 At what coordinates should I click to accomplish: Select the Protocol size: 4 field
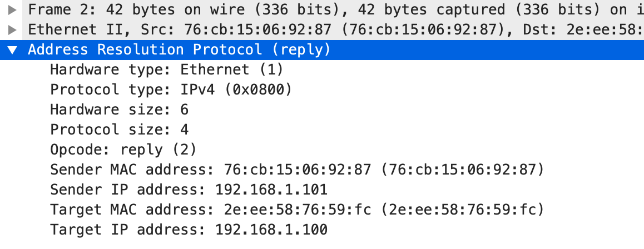click(119, 130)
